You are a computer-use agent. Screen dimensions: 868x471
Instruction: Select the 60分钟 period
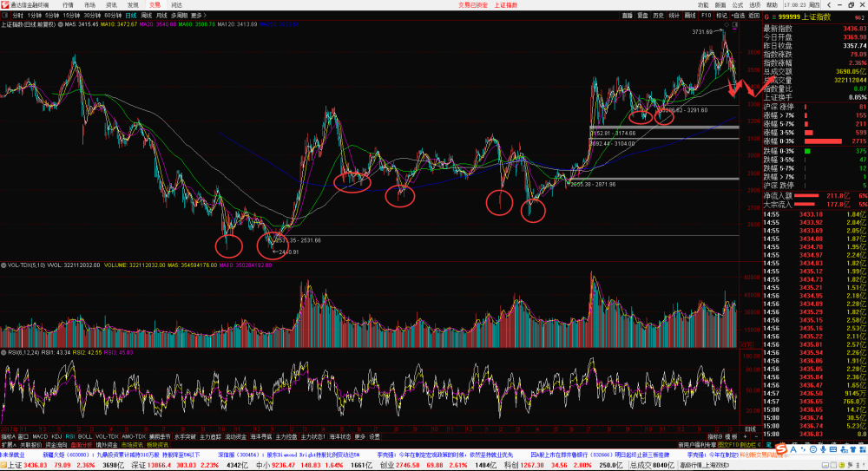114,16
